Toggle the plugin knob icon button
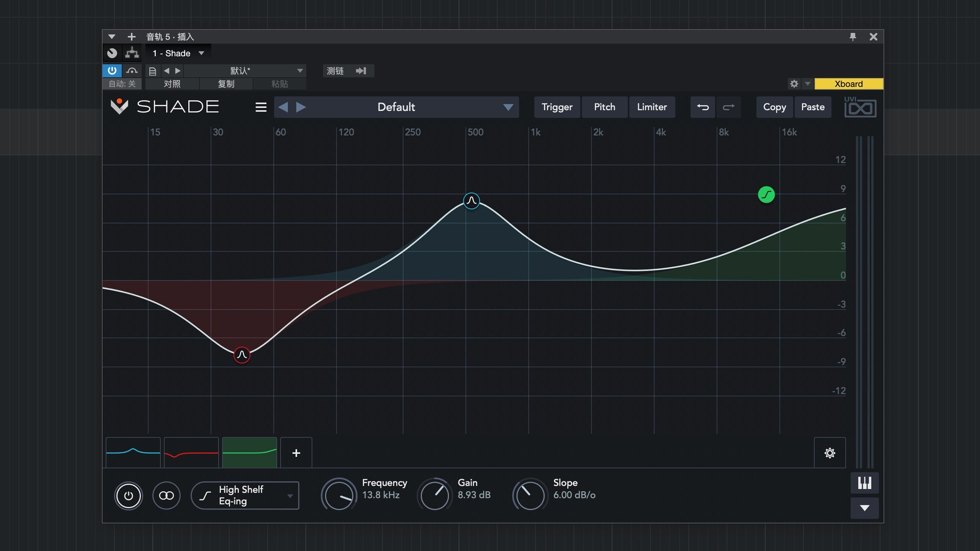 [x=112, y=53]
